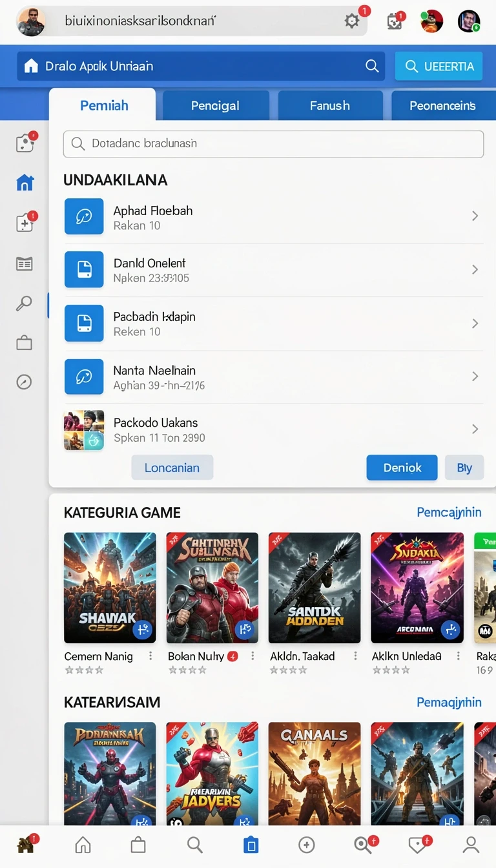Open options menu for Cemern Nanig
Viewport: 496px width, 868px height.
point(150,656)
